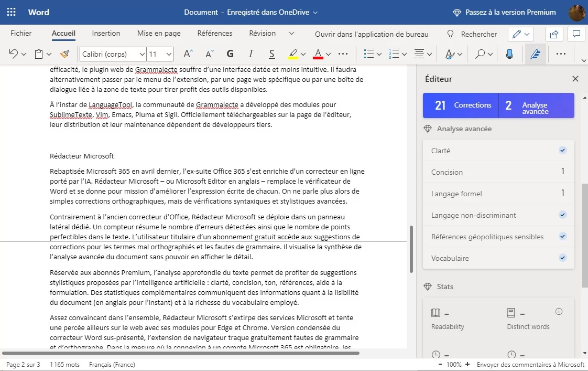588x371 pixels.
Task: Expand bullet list style dropdown
Action: click(379, 55)
